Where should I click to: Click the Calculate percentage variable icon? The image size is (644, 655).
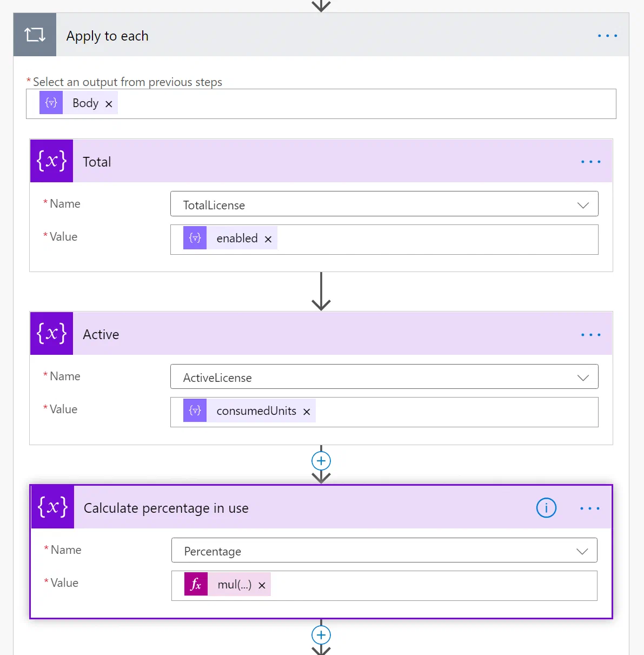coord(52,507)
